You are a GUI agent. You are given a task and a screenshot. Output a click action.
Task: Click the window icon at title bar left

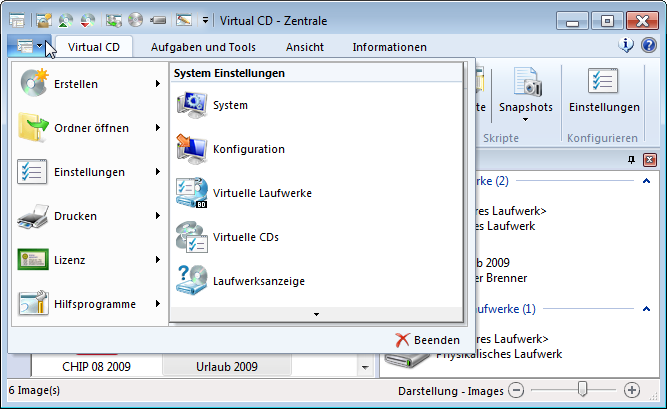coord(17,20)
